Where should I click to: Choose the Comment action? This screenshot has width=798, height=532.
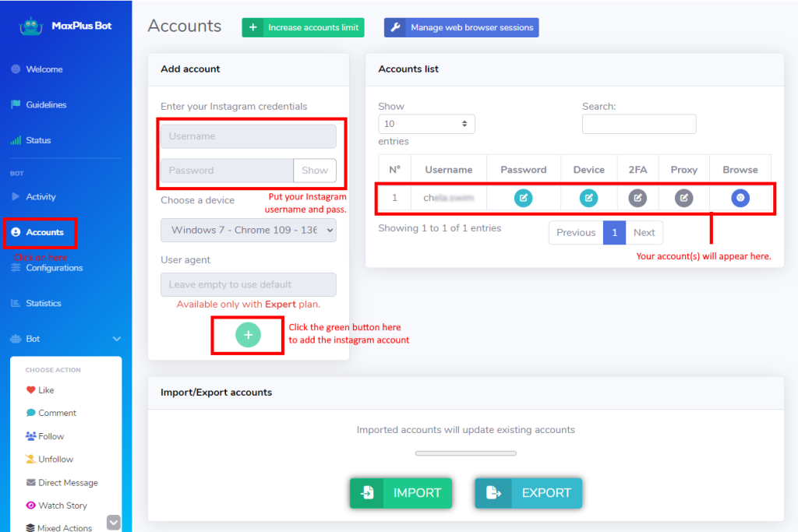pyautogui.click(x=51, y=413)
